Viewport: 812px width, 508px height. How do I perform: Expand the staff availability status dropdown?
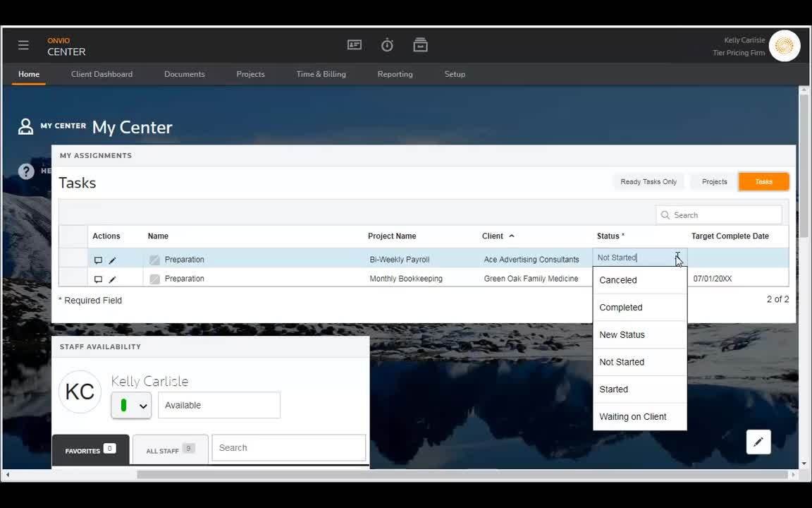pos(132,406)
